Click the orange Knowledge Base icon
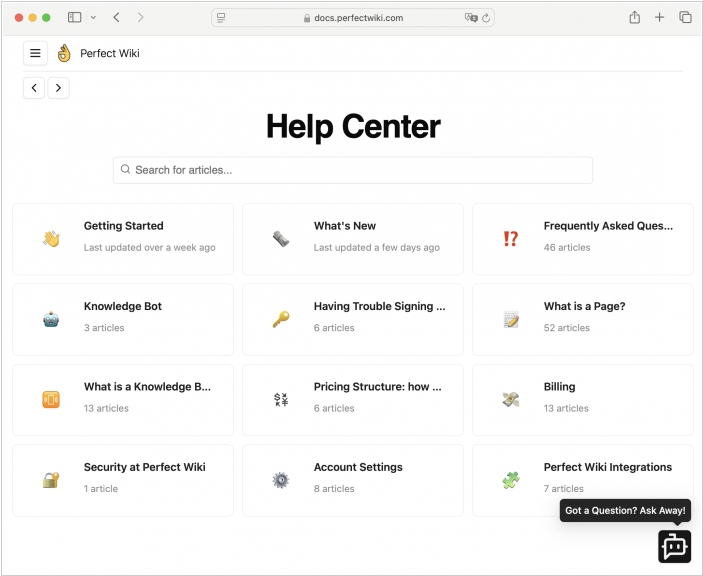Image resolution: width=703 pixels, height=576 pixels. [x=51, y=399]
